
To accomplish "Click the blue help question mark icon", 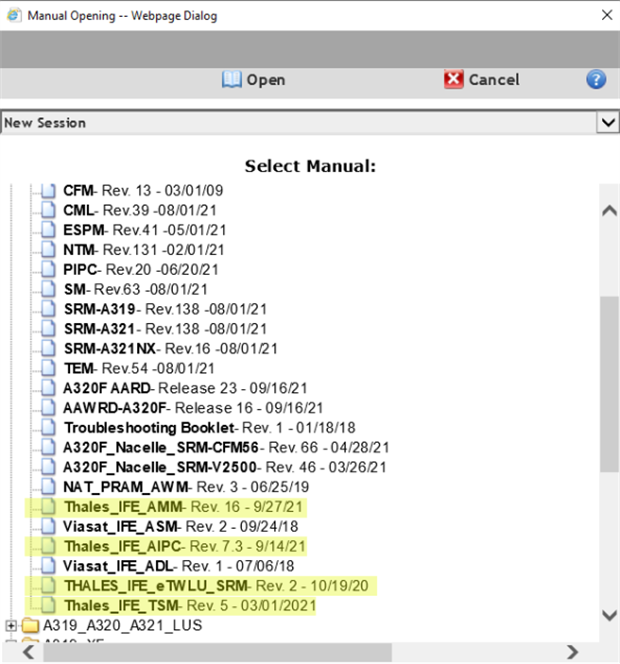I will pos(596,80).
